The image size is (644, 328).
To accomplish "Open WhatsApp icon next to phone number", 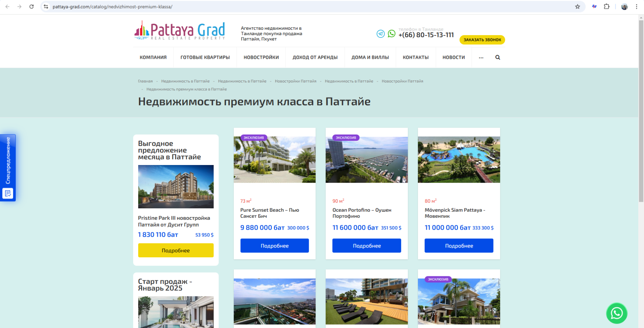I will pyautogui.click(x=392, y=33).
